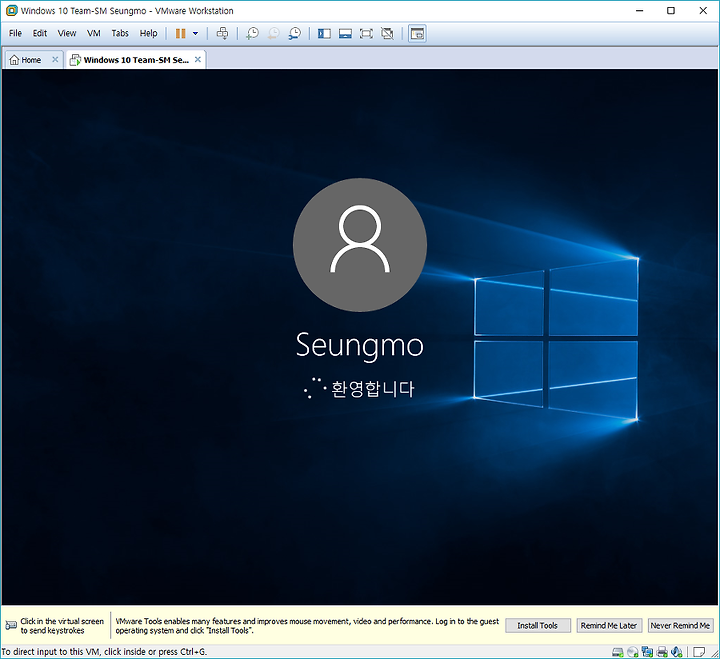
Task: Open the power options dropdown arrow
Action: (195, 34)
